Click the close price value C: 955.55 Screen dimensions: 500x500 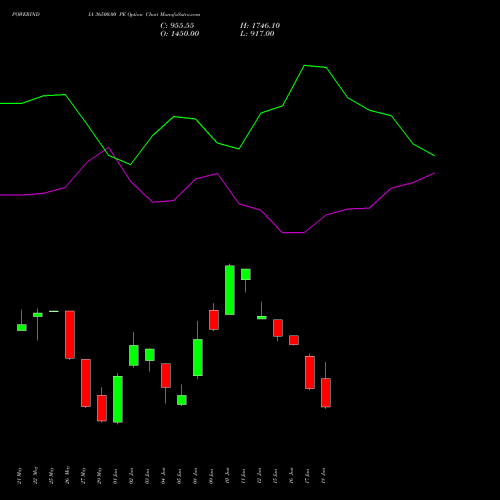177,26
